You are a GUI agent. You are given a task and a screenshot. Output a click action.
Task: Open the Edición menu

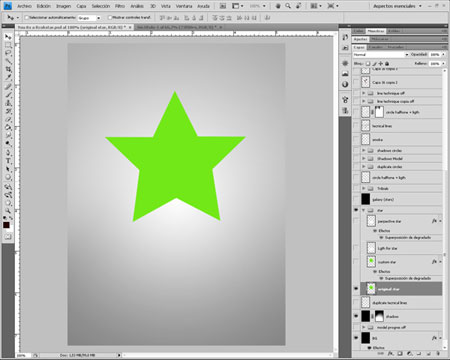pyautogui.click(x=44, y=6)
